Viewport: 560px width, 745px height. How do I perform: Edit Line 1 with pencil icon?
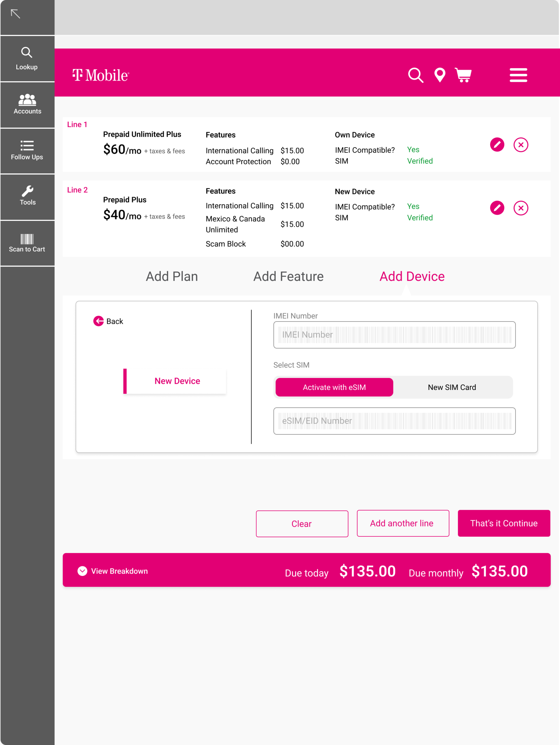point(497,145)
